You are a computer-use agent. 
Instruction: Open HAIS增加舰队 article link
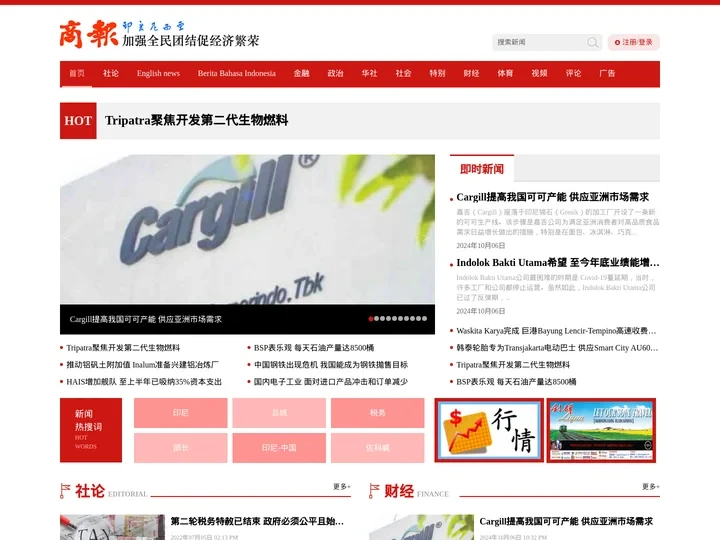tap(144, 382)
